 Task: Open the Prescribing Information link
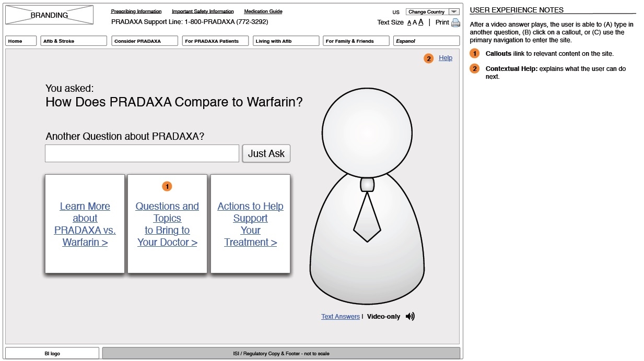point(136,11)
